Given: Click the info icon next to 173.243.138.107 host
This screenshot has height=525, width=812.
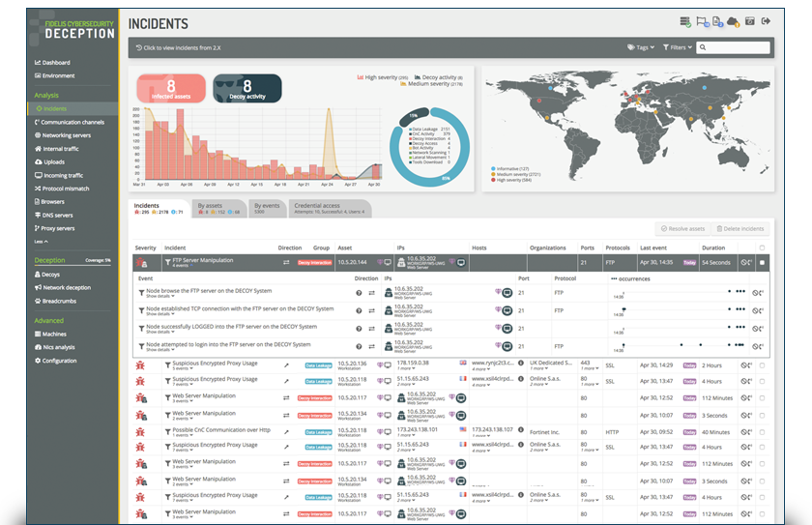Looking at the screenshot, I should click(520, 429).
